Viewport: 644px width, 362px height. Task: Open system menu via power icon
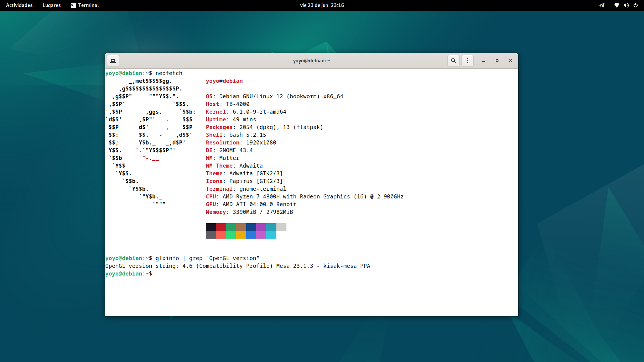click(x=635, y=5)
